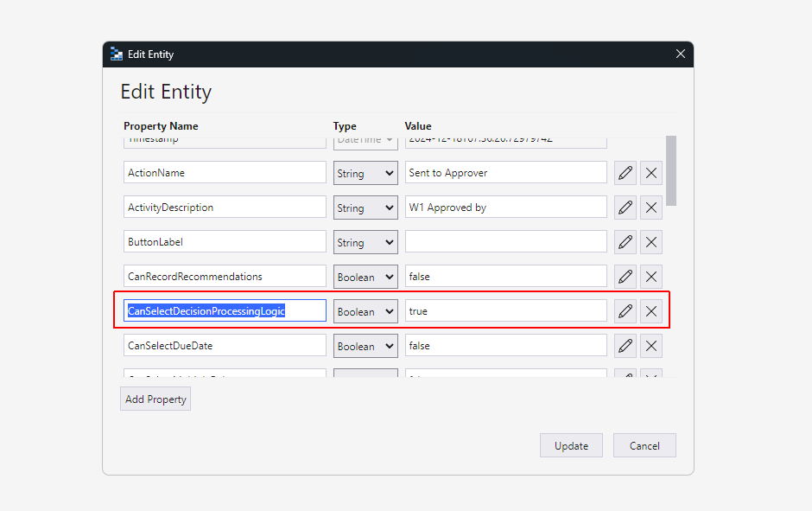Image resolution: width=812 pixels, height=511 pixels.
Task: Click the pencil icon for ButtonLabel
Action: pyautogui.click(x=625, y=242)
